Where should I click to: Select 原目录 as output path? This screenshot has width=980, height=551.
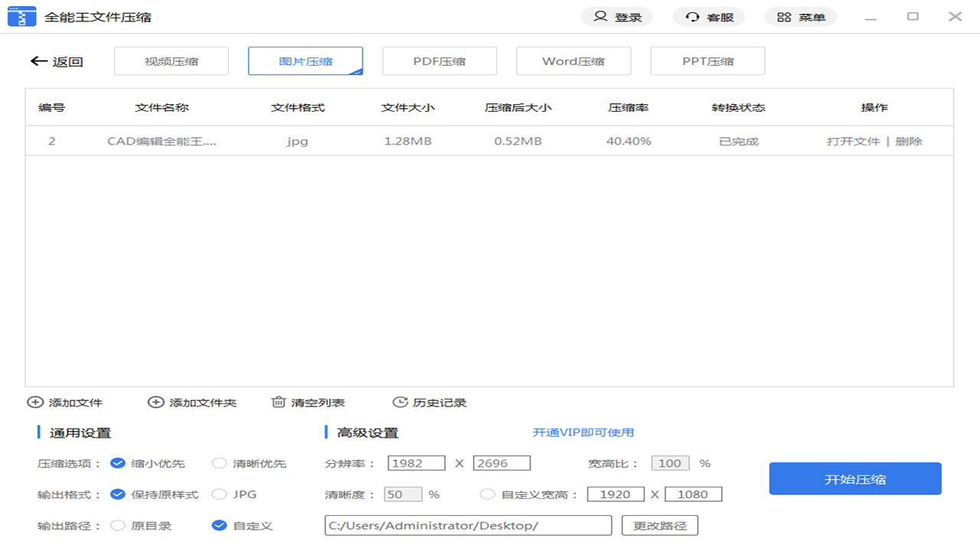(x=120, y=525)
